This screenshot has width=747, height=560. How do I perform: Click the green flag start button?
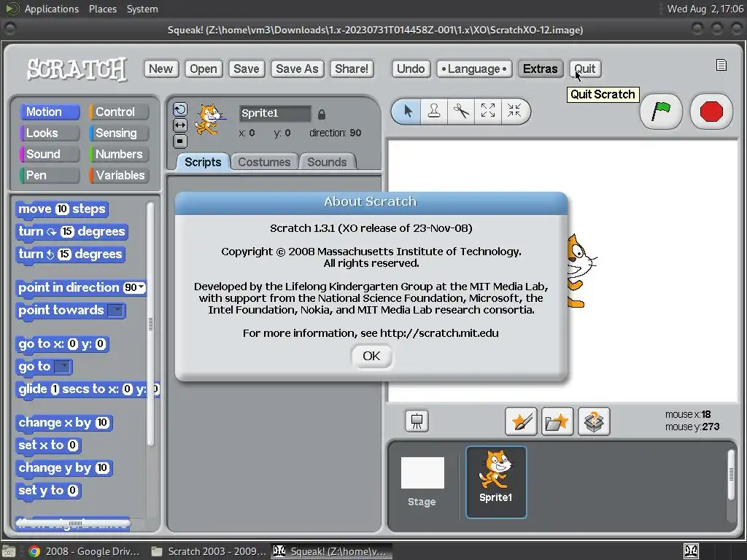(661, 112)
